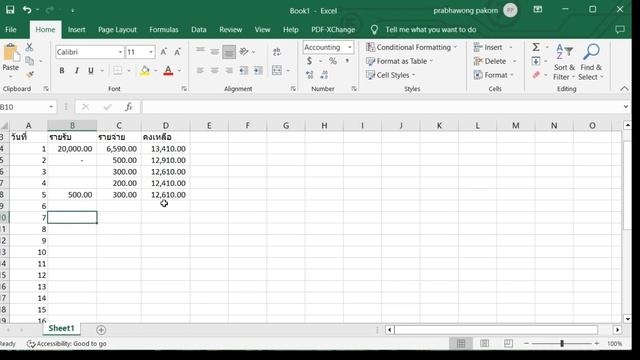
Task: Toggle Wrap Text
Action: point(277,51)
